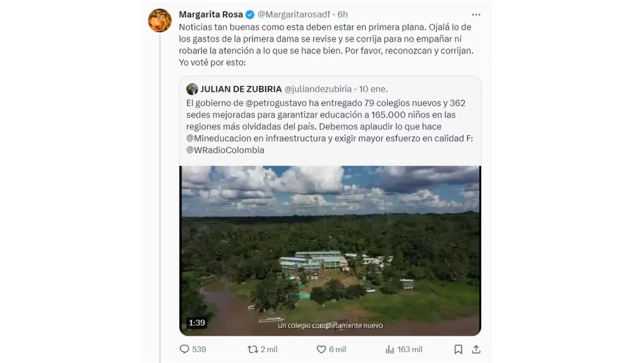Screen dimensions: 644x363
Task: Open the more options ellipsis menu
Action: click(476, 14)
